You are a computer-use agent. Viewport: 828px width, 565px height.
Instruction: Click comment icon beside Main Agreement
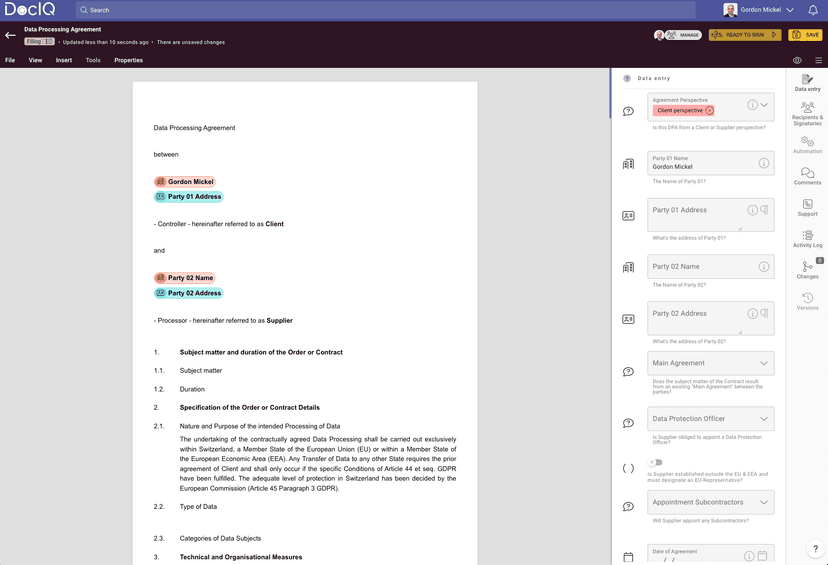[x=628, y=372]
